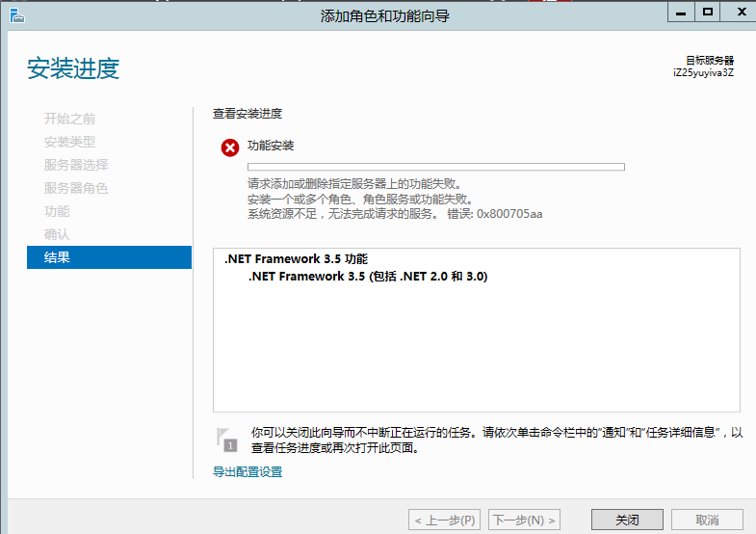756x534 pixels.
Task: Click the wizard icon in title bar
Action: pyautogui.click(x=15, y=14)
